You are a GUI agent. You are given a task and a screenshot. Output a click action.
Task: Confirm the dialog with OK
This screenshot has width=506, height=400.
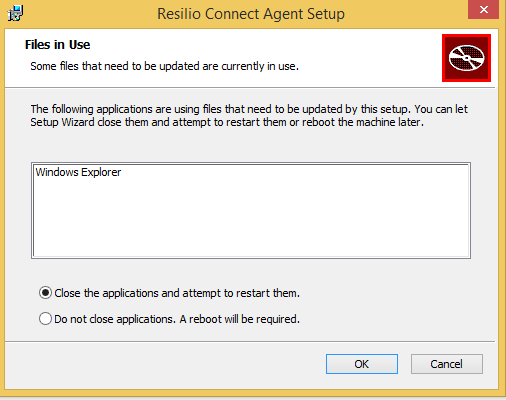pos(362,364)
